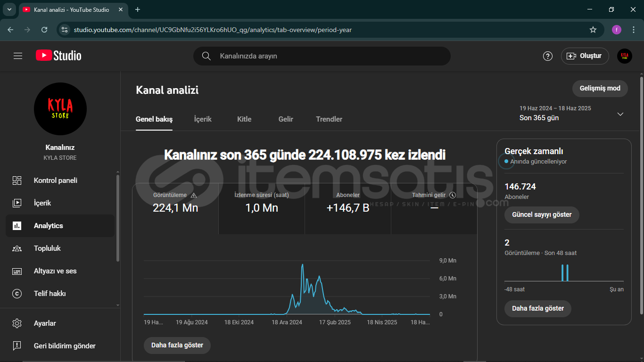Switch to the Genel bakış tab

click(x=154, y=119)
